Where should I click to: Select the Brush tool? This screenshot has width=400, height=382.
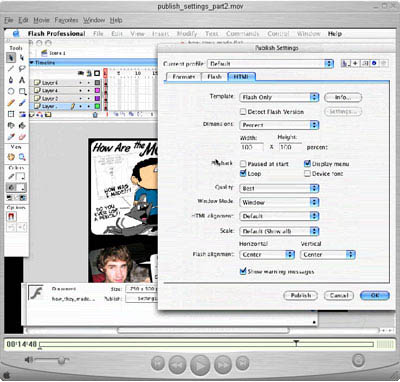(x=22, y=103)
